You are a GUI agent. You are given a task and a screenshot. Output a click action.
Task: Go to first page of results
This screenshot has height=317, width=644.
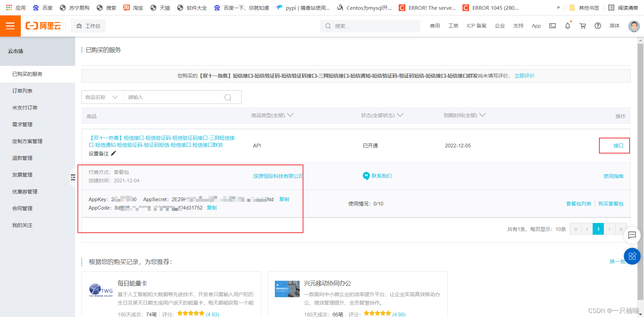(576, 229)
